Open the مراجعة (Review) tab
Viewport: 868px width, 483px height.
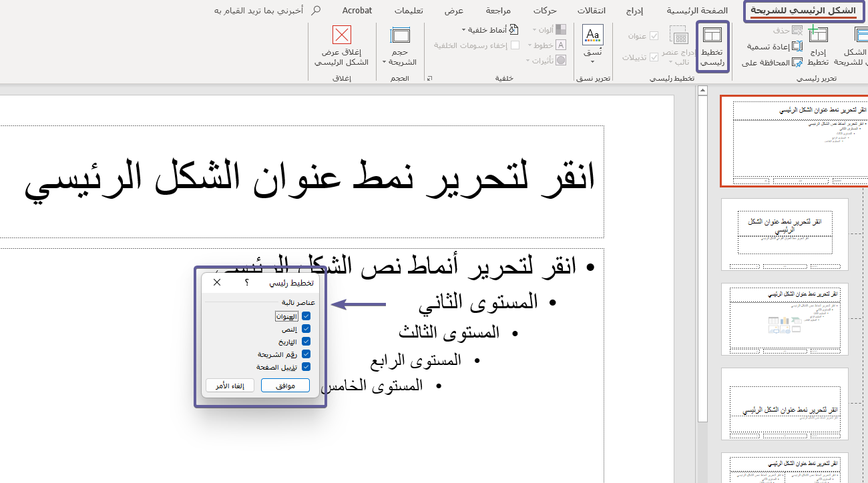(499, 11)
